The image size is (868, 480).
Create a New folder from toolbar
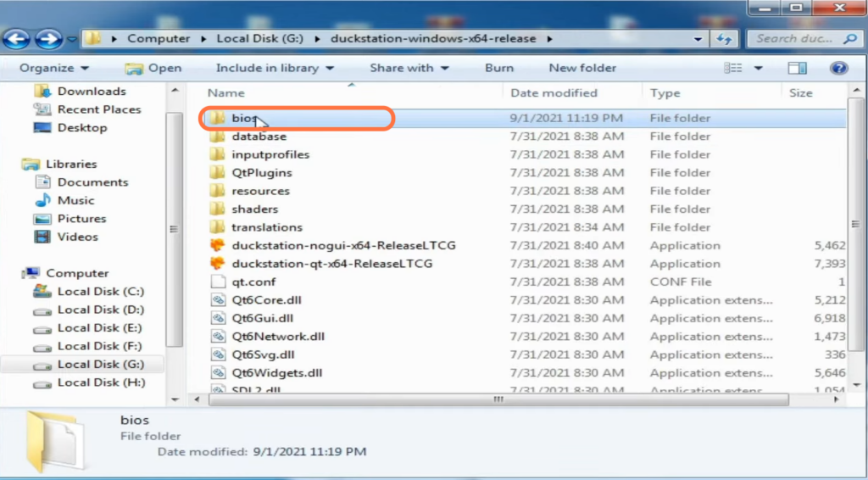[582, 68]
